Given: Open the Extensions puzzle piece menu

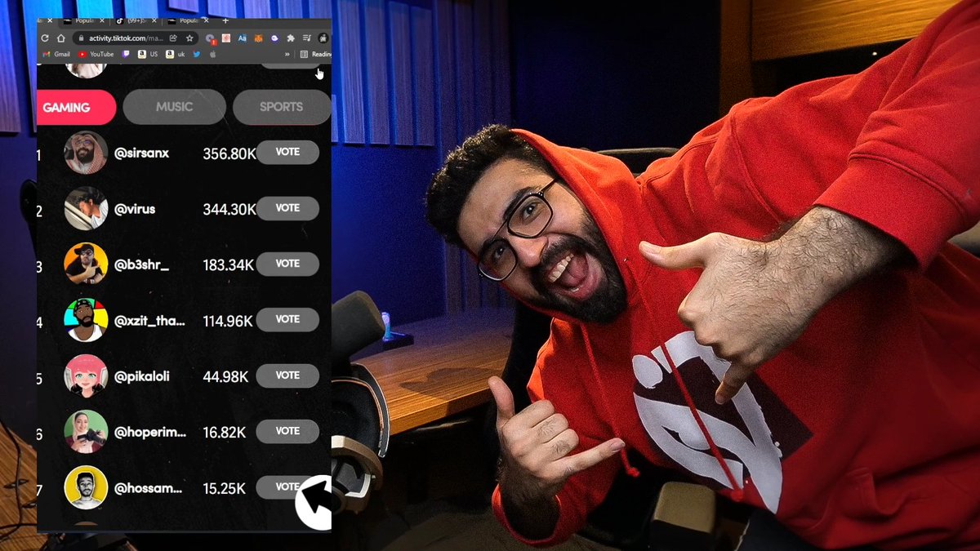Looking at the screenshot, I should (291, 38).
